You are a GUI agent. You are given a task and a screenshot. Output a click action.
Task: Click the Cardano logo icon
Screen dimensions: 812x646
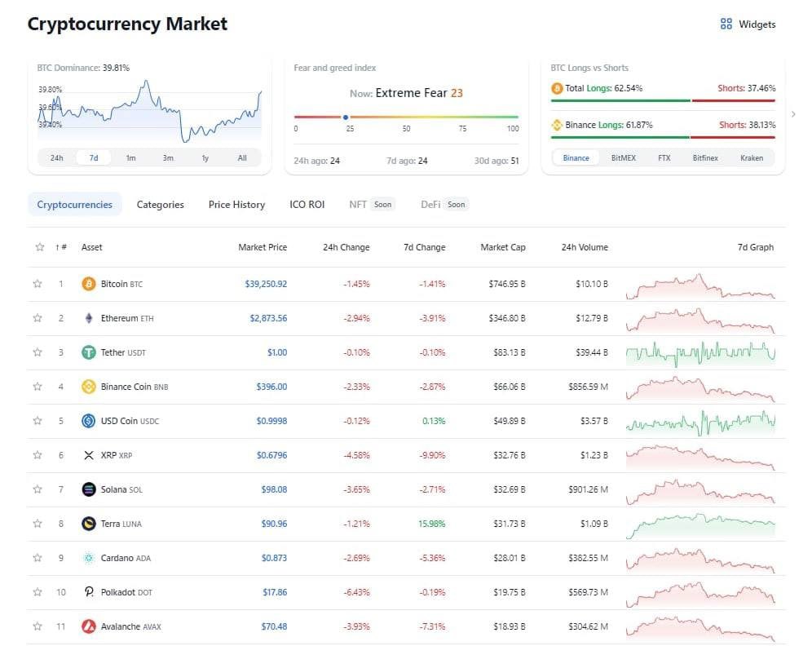pyautogui.click(x=89, y=558)
